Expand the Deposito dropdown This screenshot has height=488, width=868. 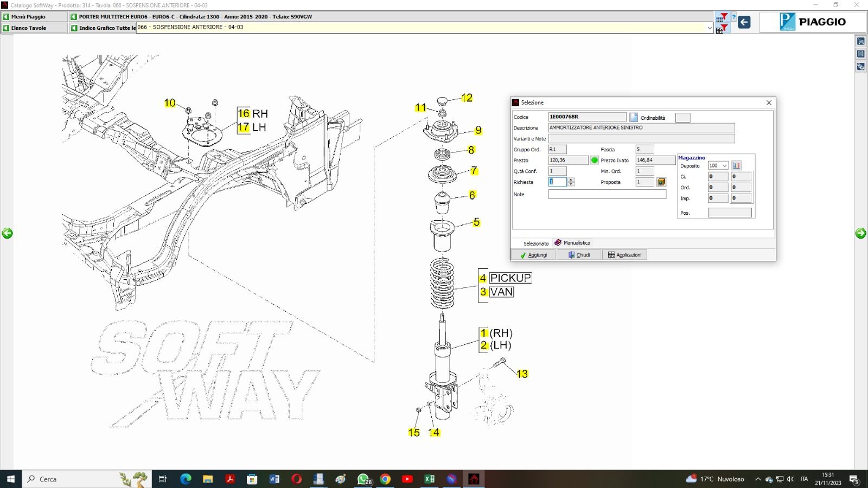click(724, 166)
